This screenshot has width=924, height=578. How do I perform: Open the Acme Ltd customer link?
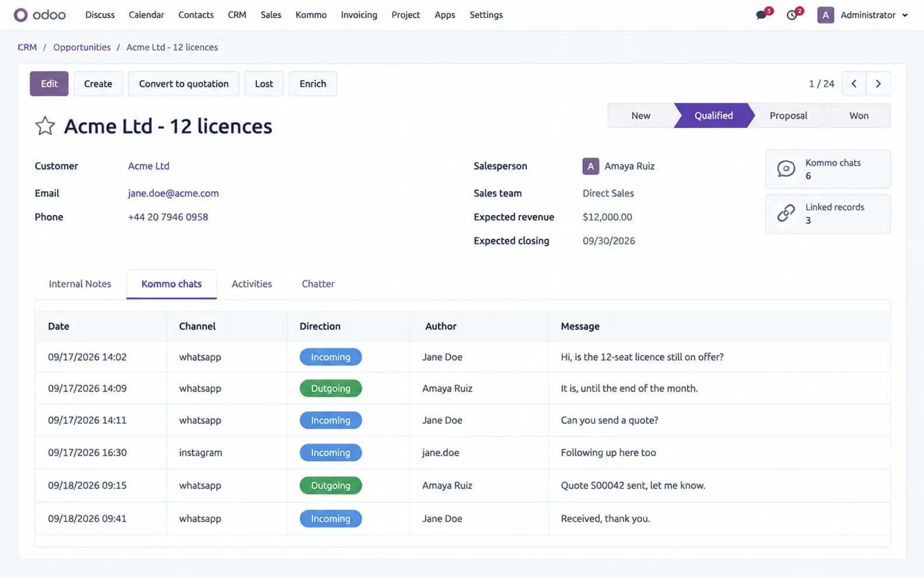point(149,166)
